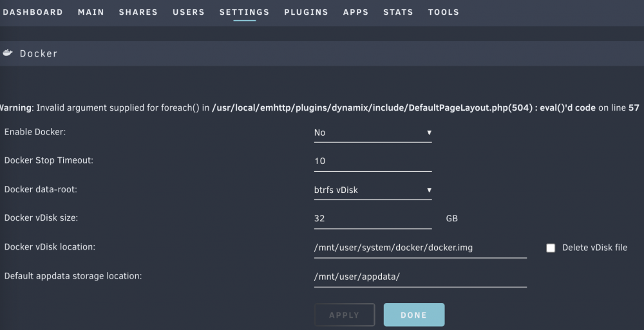The height and width of the screenshot is (330, 644).
Task: View the Stats tab
Action: 398,12
